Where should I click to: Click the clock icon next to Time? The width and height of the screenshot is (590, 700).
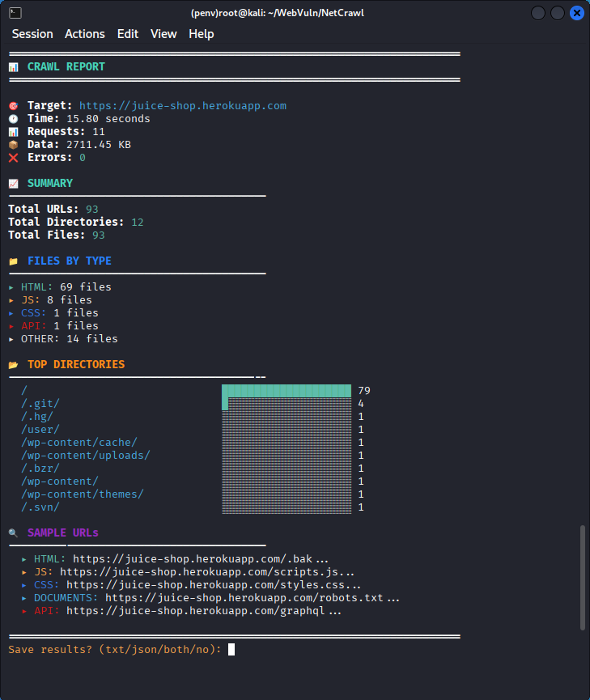[x=13, y=119]
